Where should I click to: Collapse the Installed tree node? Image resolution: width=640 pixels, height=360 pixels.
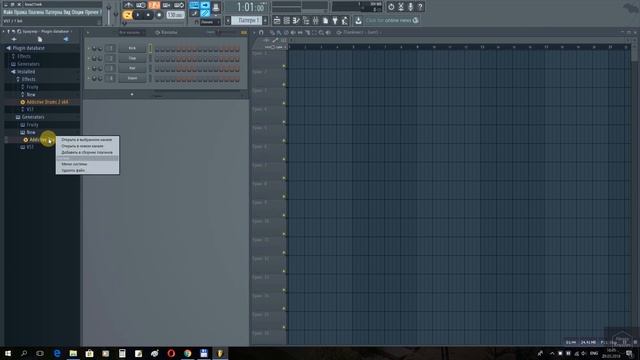point(23,71)
